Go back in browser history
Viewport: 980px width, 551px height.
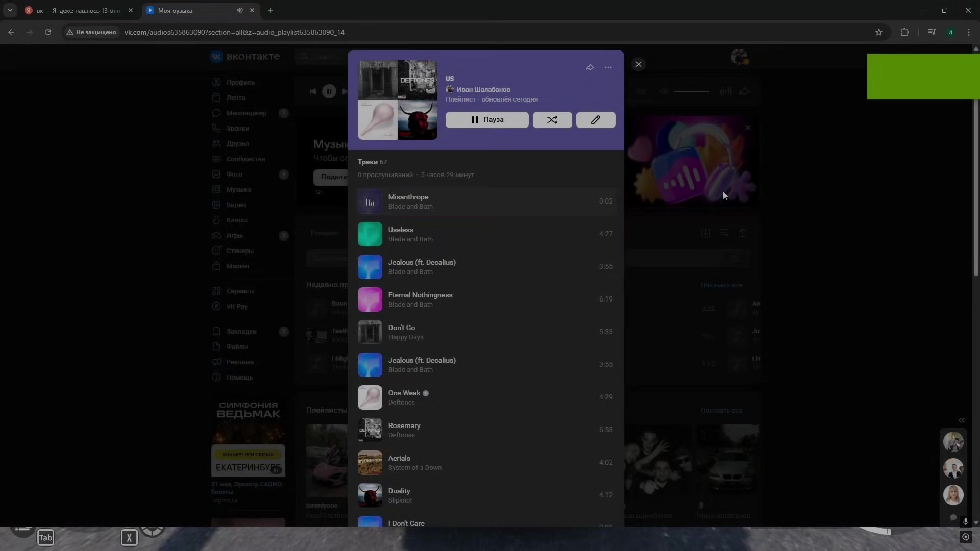(x=11, y=32)
